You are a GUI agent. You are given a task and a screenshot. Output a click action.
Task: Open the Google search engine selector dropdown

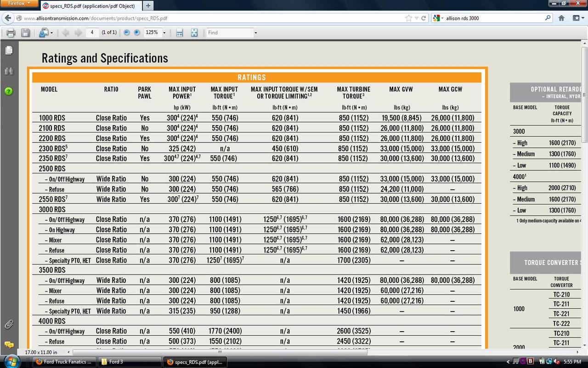coord(439,18)
